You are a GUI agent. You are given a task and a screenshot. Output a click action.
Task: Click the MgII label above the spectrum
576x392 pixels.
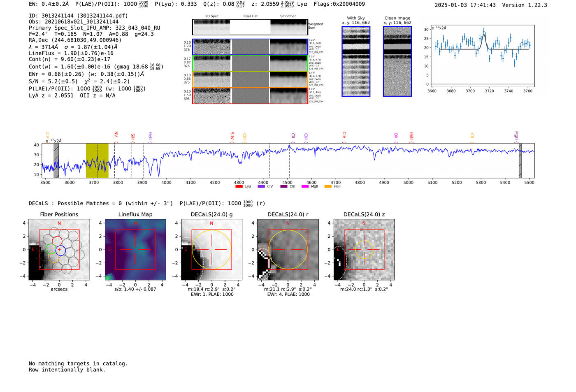click(x=517, y=136)
